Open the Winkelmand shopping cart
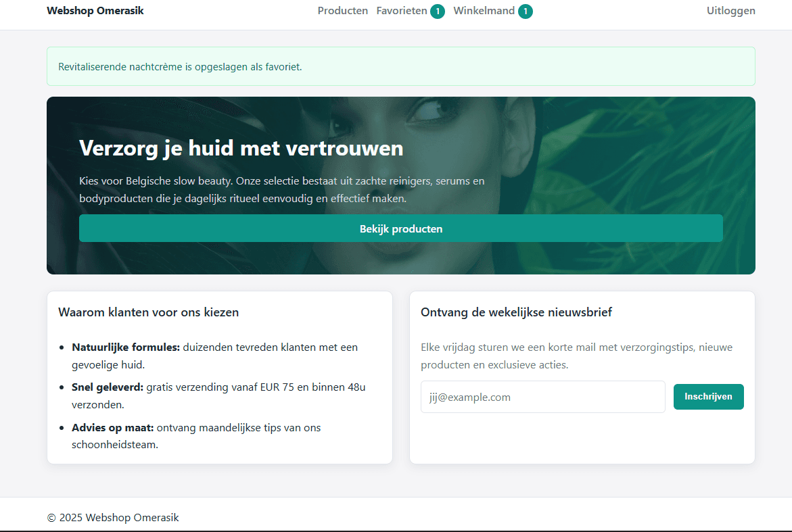The height and width of the screenshot is (532, 792). pyautogui.click(x=484, y=11)
